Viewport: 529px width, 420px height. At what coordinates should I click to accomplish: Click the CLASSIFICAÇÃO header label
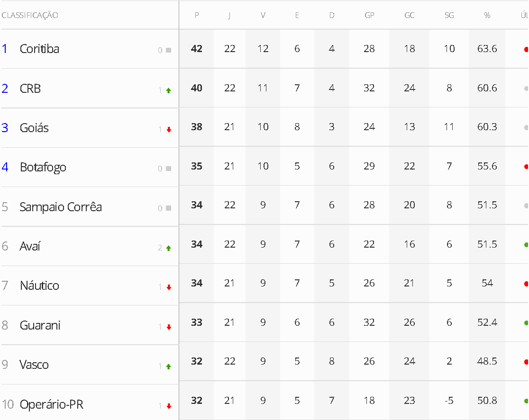[30, 15]
